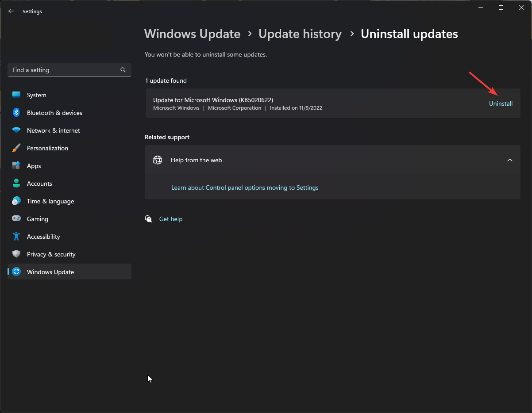Viewport: 532px width, 413px height.
Task: Click the search magnifier icon
Action: [x=123, y=70]
